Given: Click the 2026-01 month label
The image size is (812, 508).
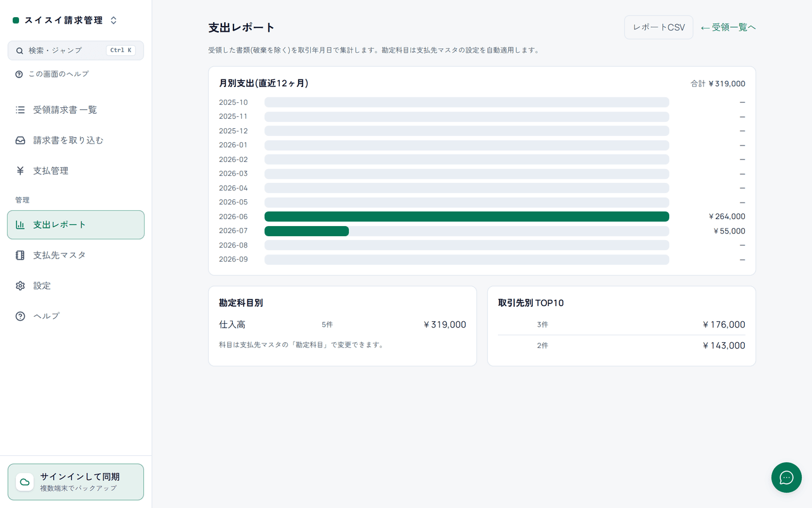Looking at the screenshot, I should [233, 145].
